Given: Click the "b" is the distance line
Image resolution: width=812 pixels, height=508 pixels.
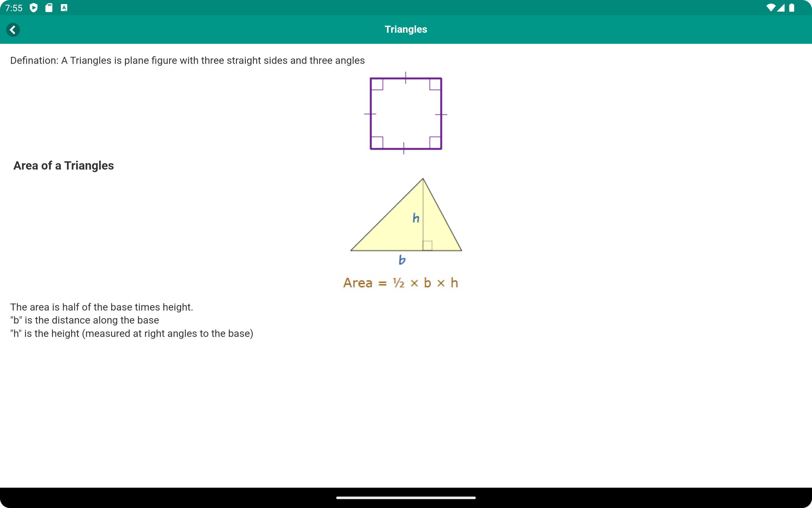Looking at the screenshot, I should [x=85, y=320].
